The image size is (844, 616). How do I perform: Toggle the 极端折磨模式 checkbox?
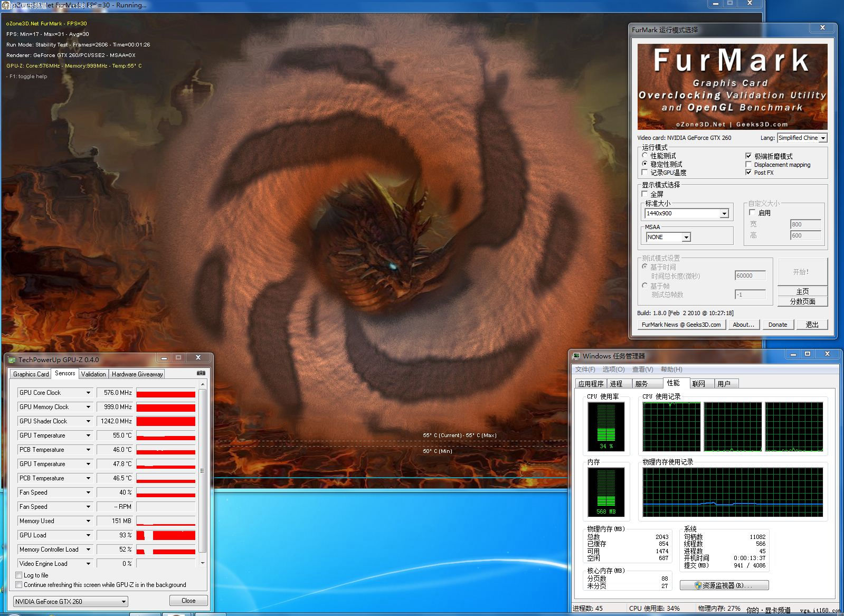tap(748, 156)
